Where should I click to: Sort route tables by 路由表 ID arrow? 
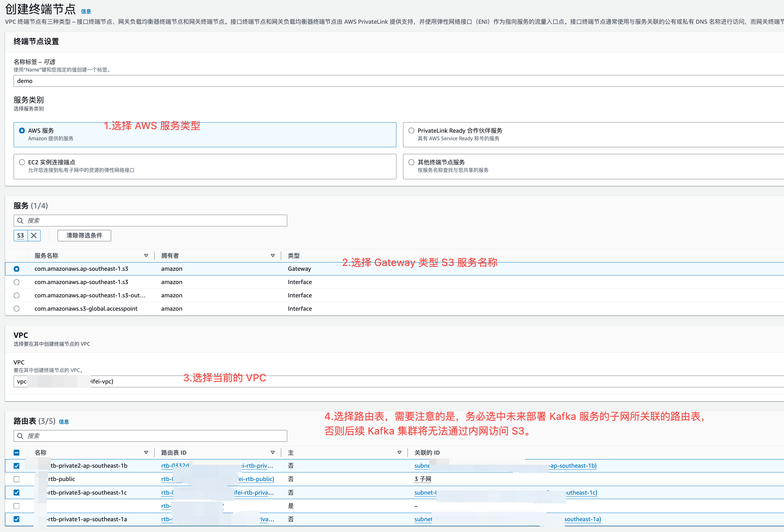273,453
